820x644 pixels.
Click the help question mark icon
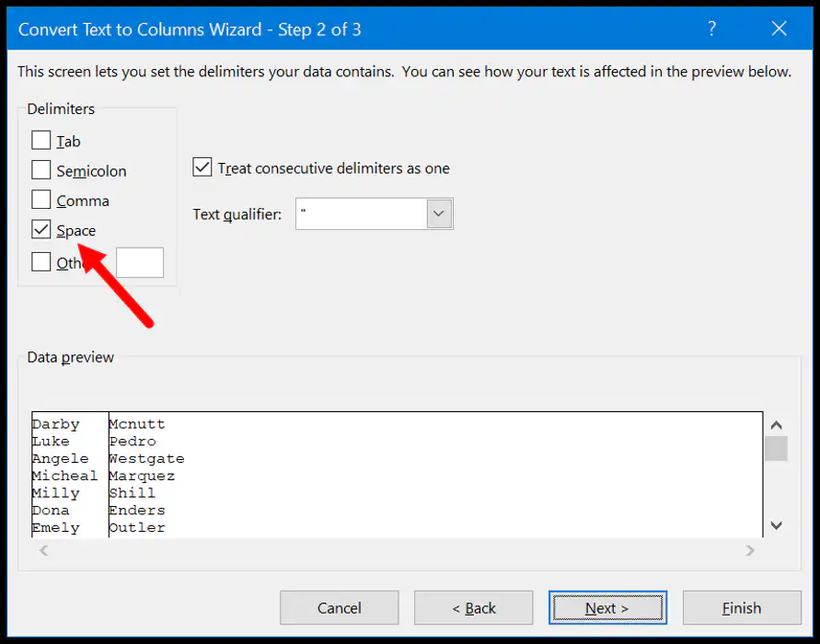711,29
